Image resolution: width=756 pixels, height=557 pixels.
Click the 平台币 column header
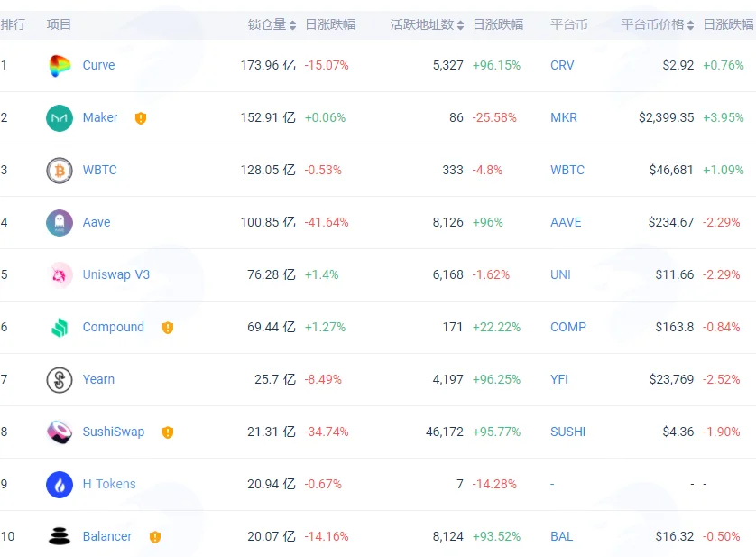[569, 24]
